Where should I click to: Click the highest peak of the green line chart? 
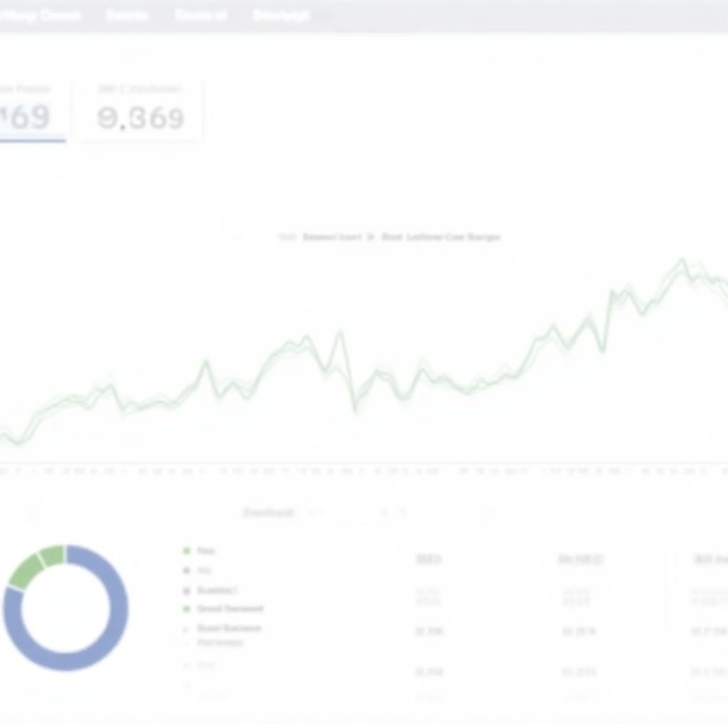[x=682, y=260]
